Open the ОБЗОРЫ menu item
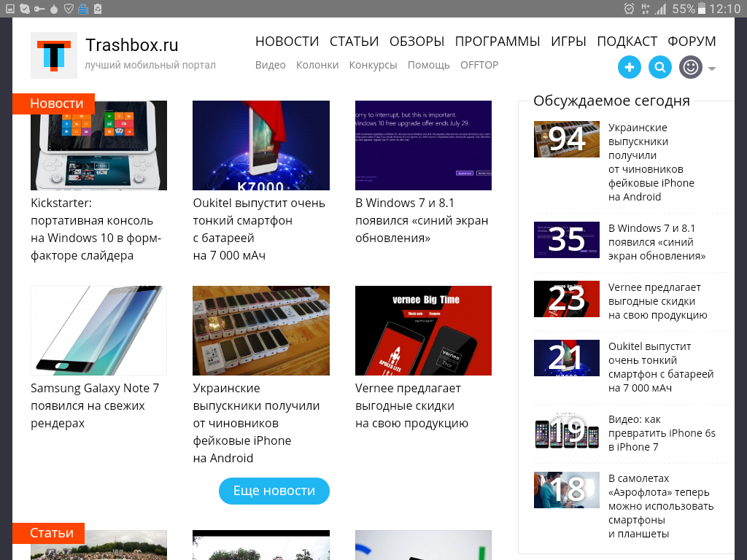This screenshot has height=560, width=747. coord(417,42)
